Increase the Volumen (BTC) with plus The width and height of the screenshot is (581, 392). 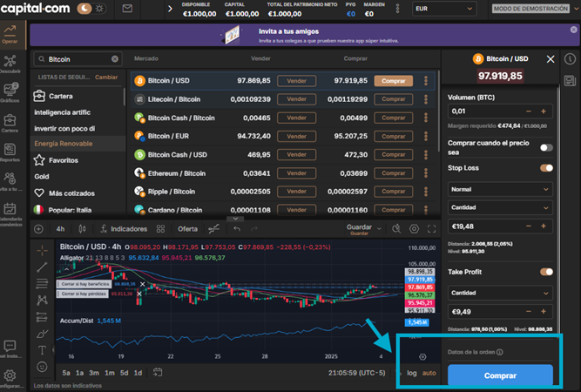click(544, 112)
